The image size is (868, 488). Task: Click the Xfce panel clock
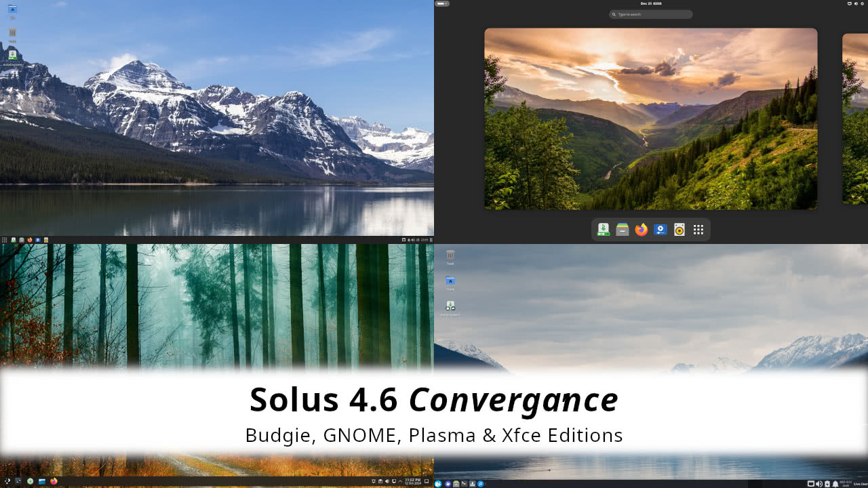tap(846, 484)
